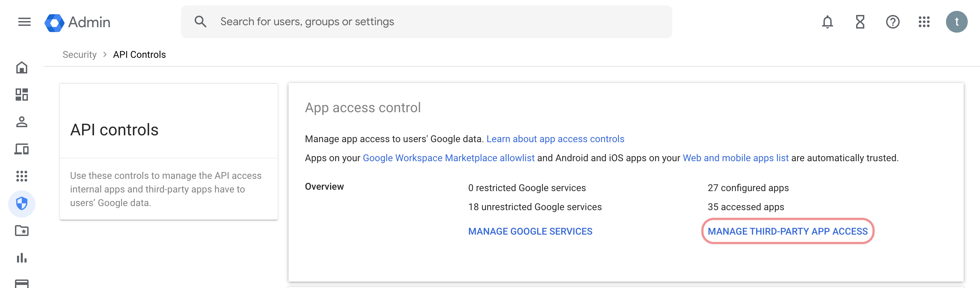This screenshot has width=980, height=288.
Task: Open Learn about app access controls
Action: click(555, 139)
